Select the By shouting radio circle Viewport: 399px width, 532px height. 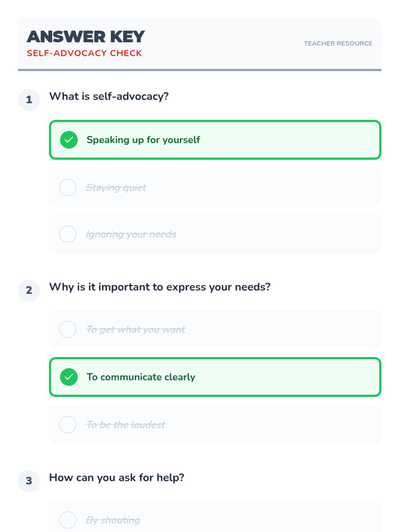tap(68, 520)
